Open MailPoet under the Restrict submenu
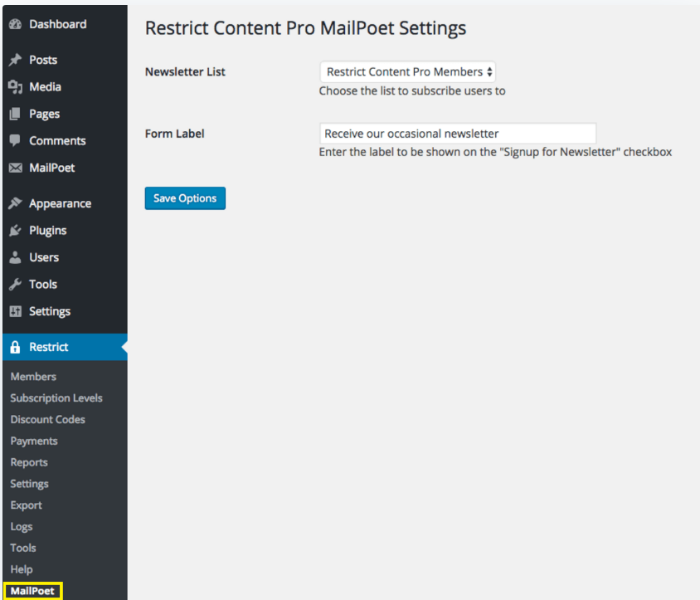 tap(32, 591)
